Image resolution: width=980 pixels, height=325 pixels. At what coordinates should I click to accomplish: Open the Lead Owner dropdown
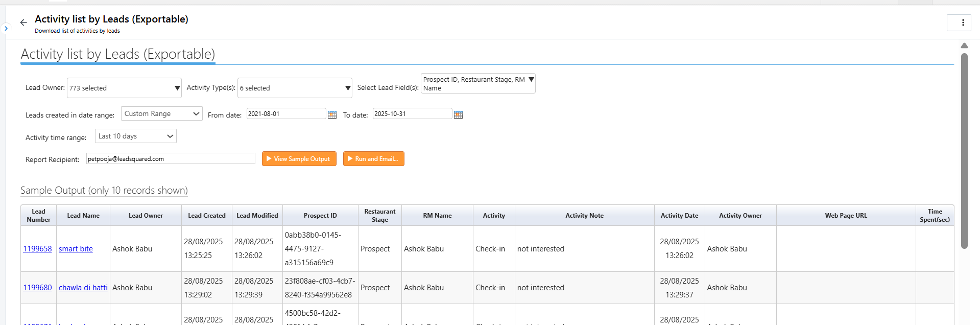[x=124, y=88]
